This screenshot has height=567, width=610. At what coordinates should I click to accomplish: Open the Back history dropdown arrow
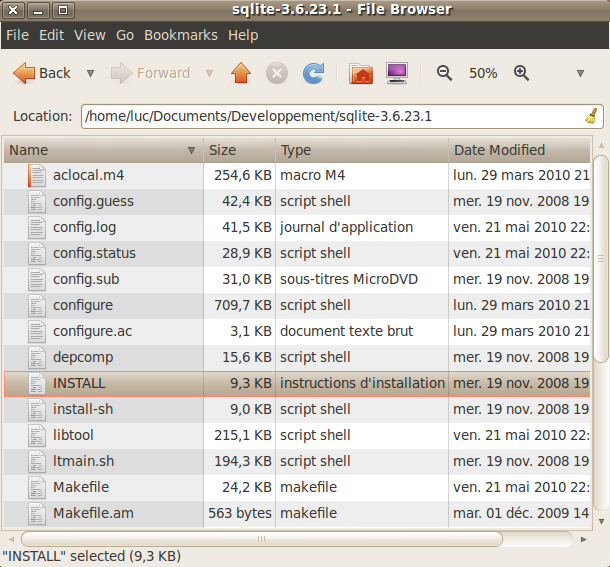pyautogui.click(x=90, y=73)
